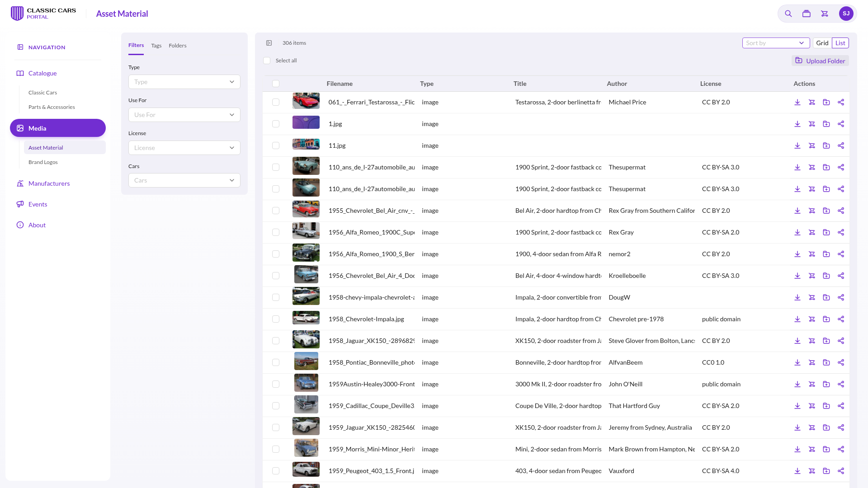Open the 1.jpg purple thumbnail
Viewport: 868px width, 488px height.
coord(306,122)
